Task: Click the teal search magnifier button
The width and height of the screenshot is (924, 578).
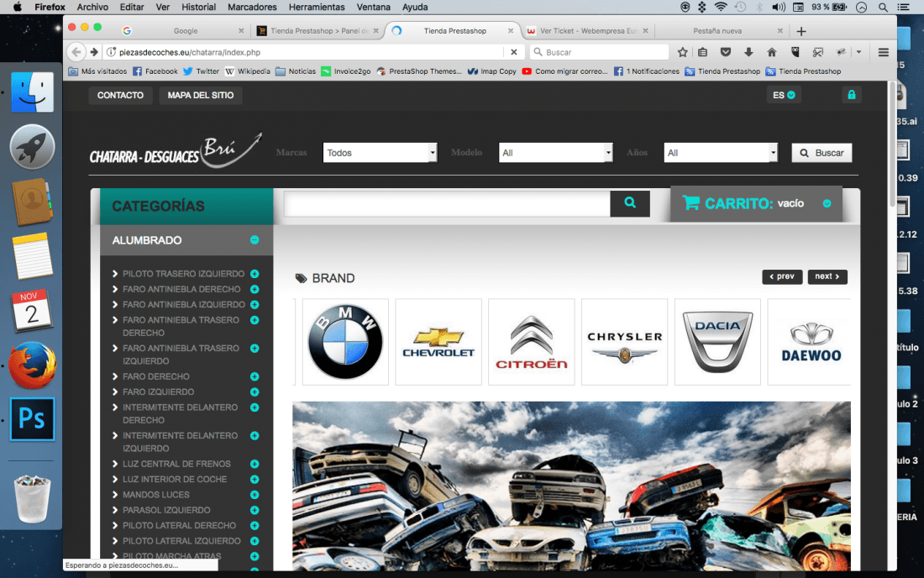Action: 630,203
